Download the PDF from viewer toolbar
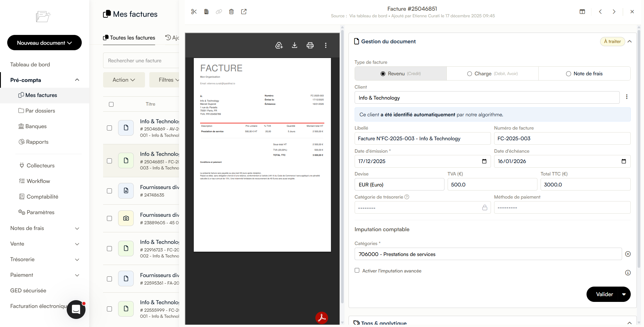 (294, 45)
